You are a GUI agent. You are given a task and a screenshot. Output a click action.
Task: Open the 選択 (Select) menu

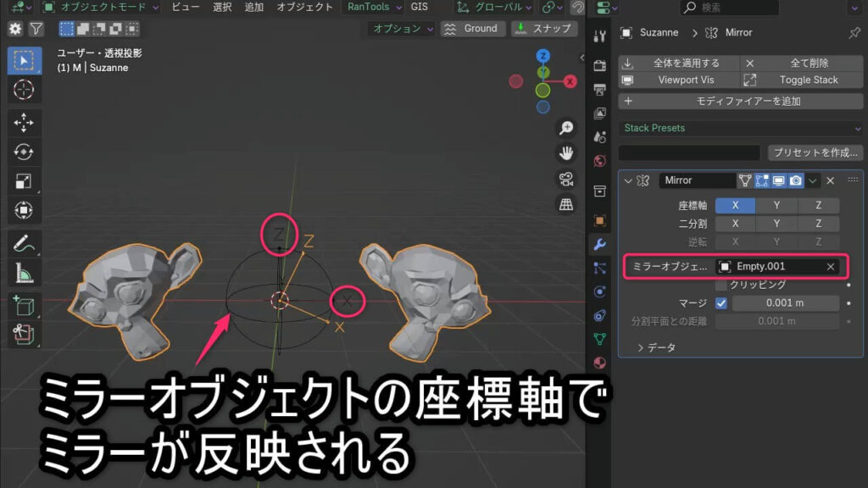pyautogui.click(x=222, y=7)
